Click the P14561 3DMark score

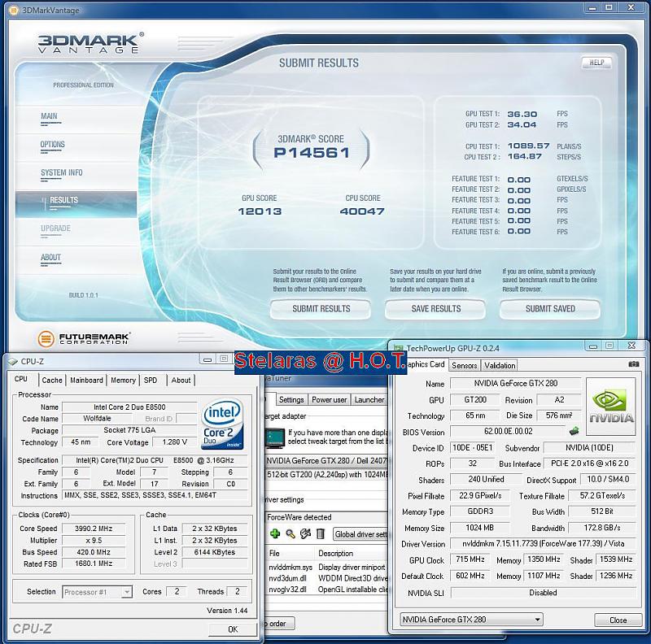pos(312,153)
